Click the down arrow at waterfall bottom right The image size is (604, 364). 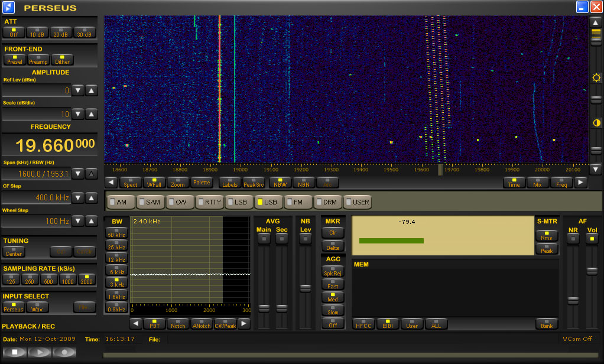click(x=596, y=169)
